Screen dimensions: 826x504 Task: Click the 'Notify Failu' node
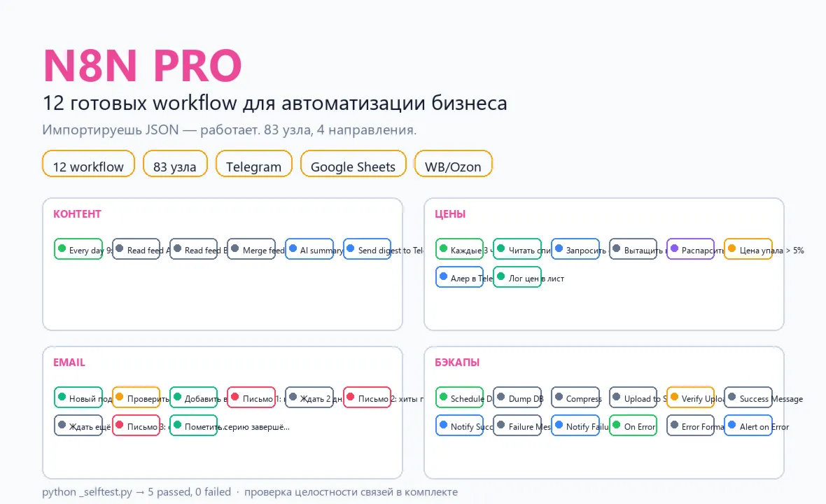tap(575, 426)
